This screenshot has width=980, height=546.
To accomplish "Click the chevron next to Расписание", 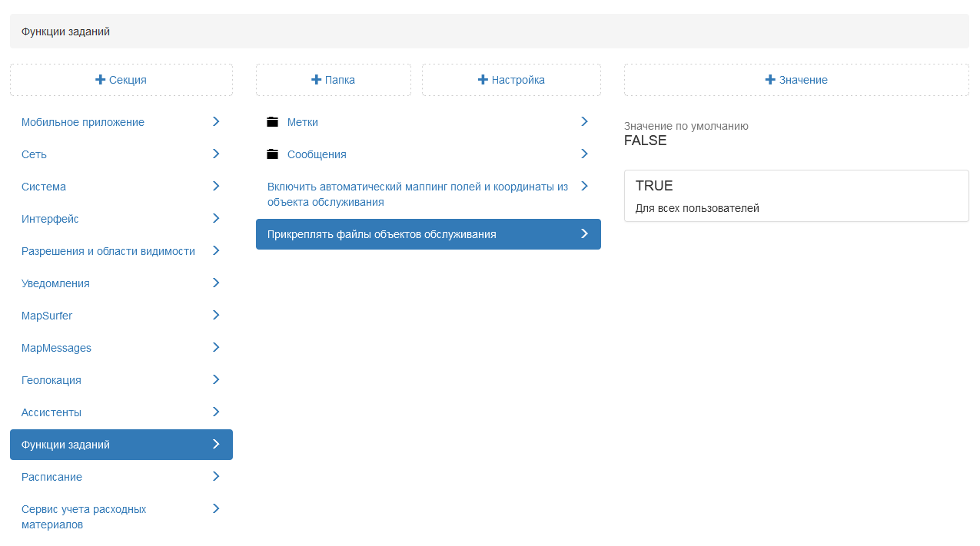I will click(x=216, y=476).
